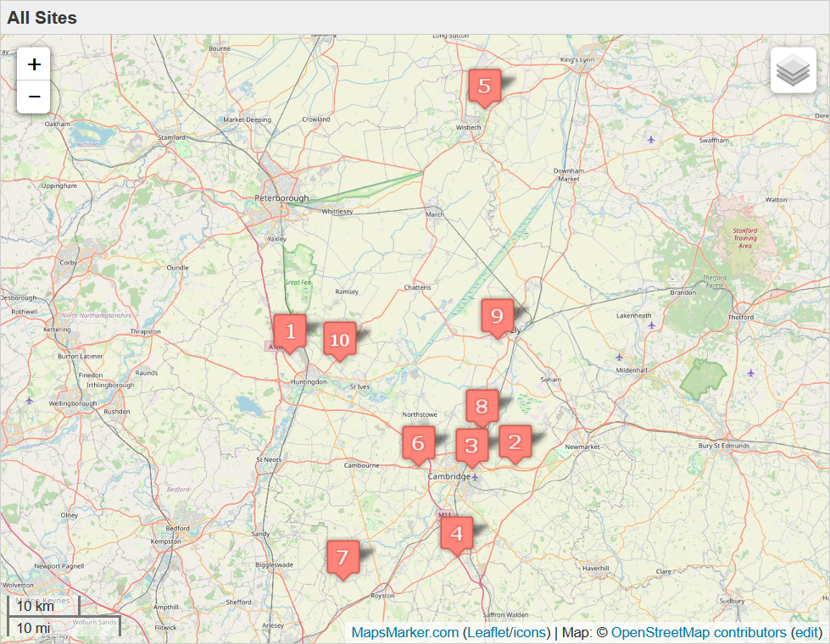The height and width of the screenshot is (644, 830).
Task: Click the Cambourne town label
Action: pyautogui.click(x=361, y=466)
